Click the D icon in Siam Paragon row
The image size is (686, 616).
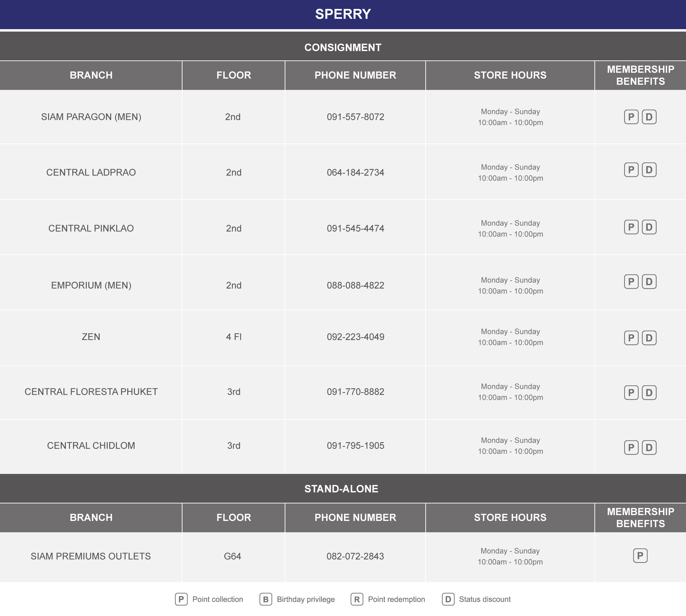pos(649,117)
